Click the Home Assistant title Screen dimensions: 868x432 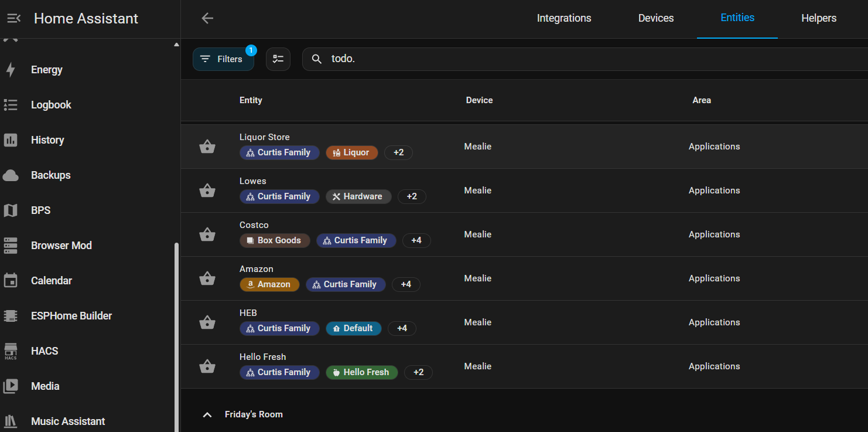[86, 19]
